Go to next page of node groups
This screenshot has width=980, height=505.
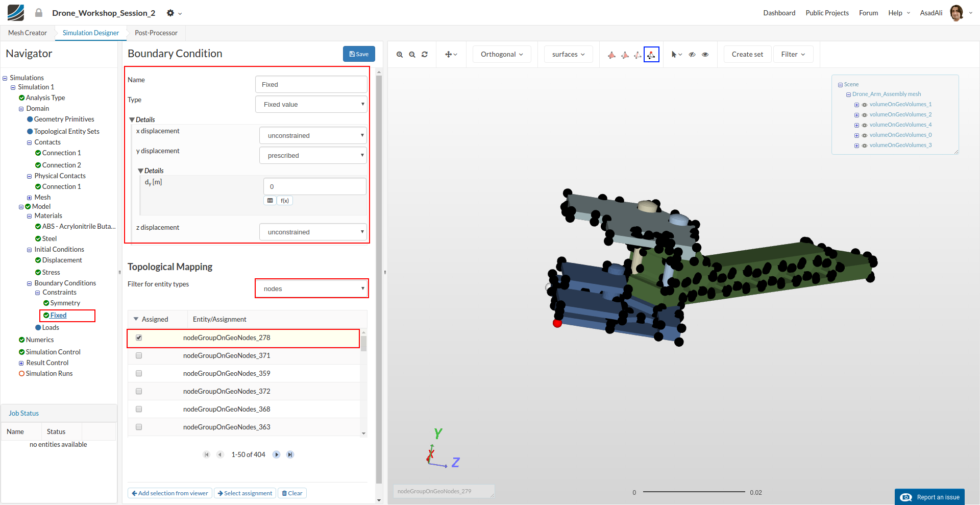[x=276, y=454]
